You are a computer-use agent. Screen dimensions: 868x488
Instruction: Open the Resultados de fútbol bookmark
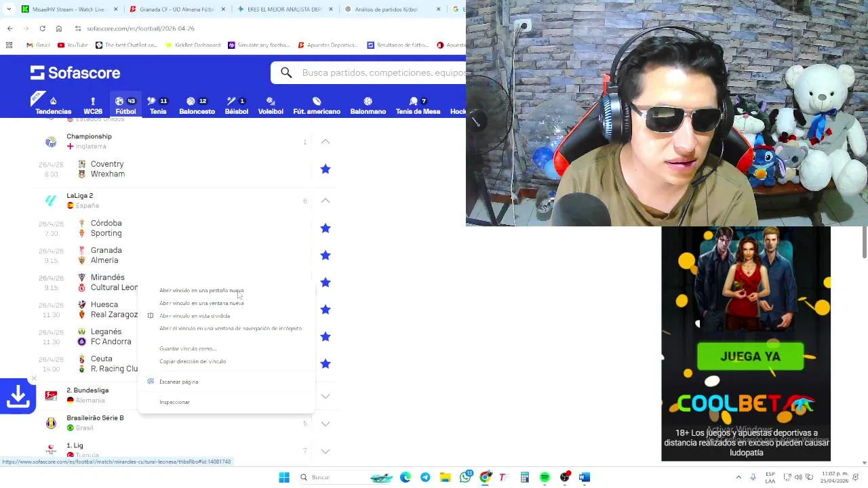tap(398, 45)
